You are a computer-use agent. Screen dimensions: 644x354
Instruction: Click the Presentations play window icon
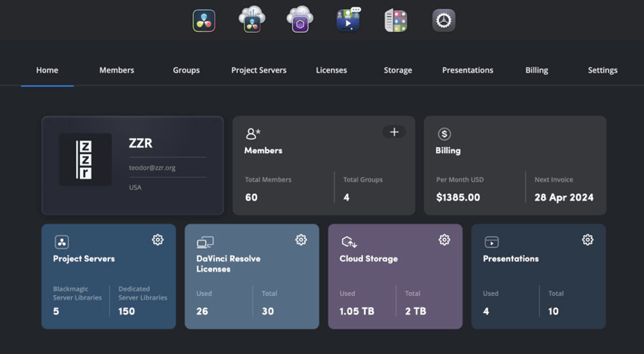(x=492, y=242)
